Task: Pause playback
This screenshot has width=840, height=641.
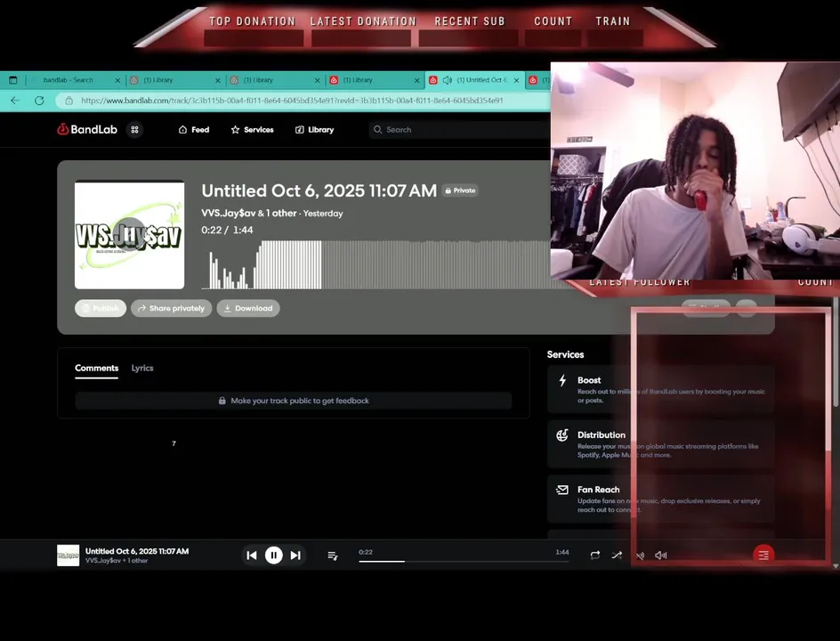Action: 274,556
